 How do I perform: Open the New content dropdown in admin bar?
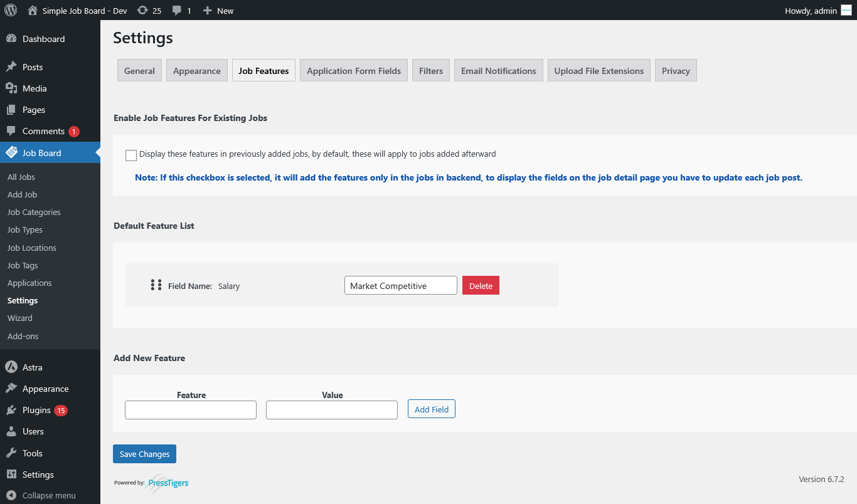coord(218,11)
